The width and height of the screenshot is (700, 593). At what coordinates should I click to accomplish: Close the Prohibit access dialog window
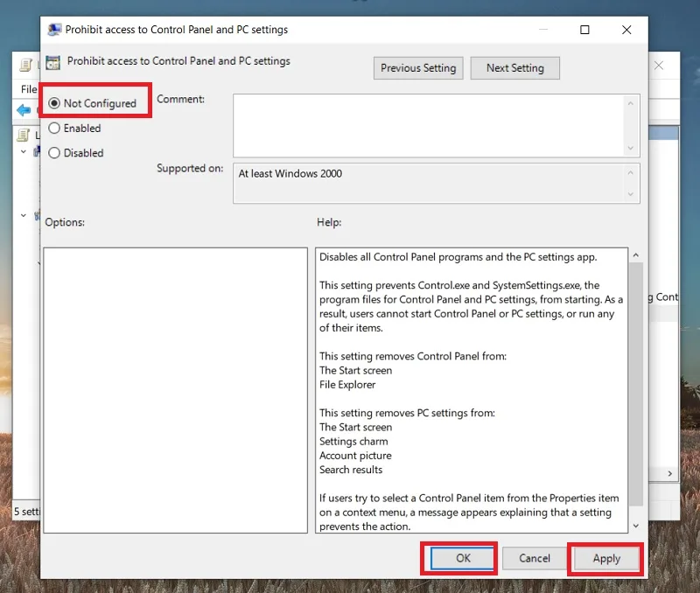626,30
